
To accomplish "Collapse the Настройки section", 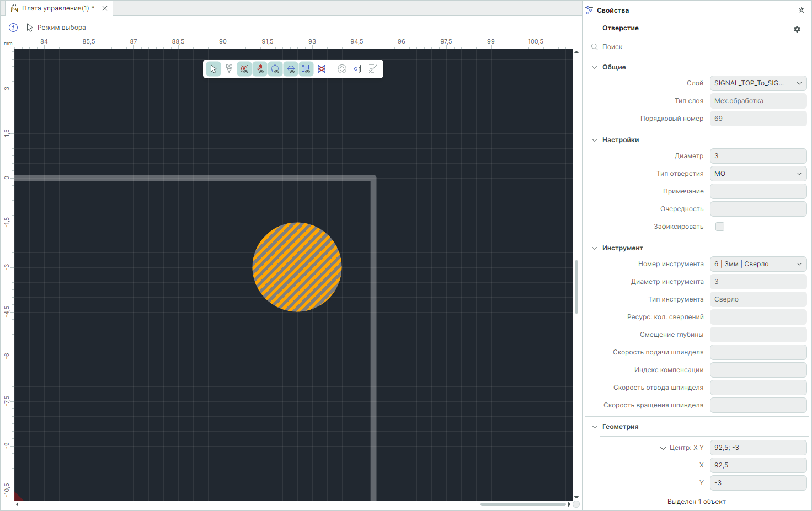I will 595,140.
